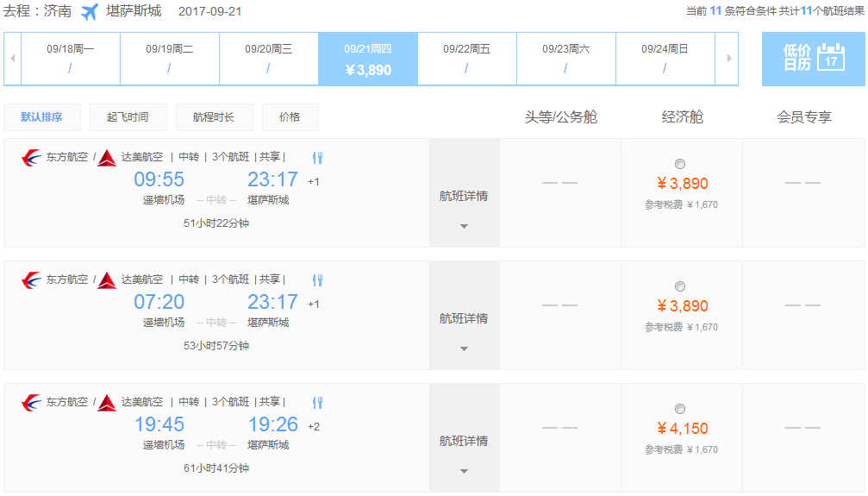
Task: Click the meal icon on the 09:55 flight
Action: tap(317, 158)
